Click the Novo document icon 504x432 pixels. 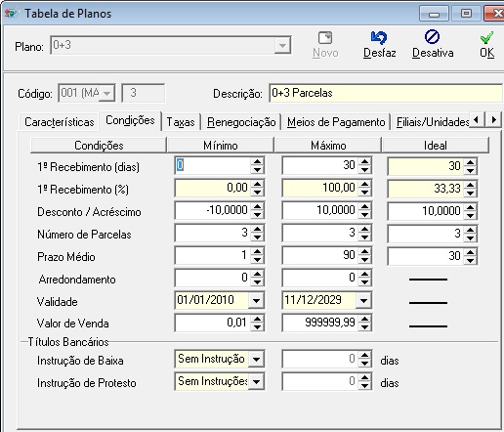pos(325,38)
